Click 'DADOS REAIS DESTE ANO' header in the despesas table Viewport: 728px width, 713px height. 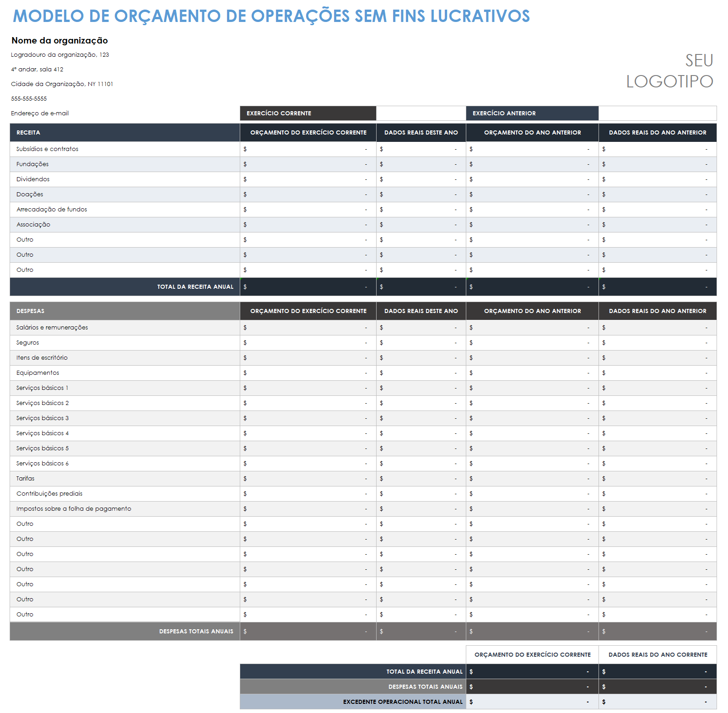(x=421, y=311)
